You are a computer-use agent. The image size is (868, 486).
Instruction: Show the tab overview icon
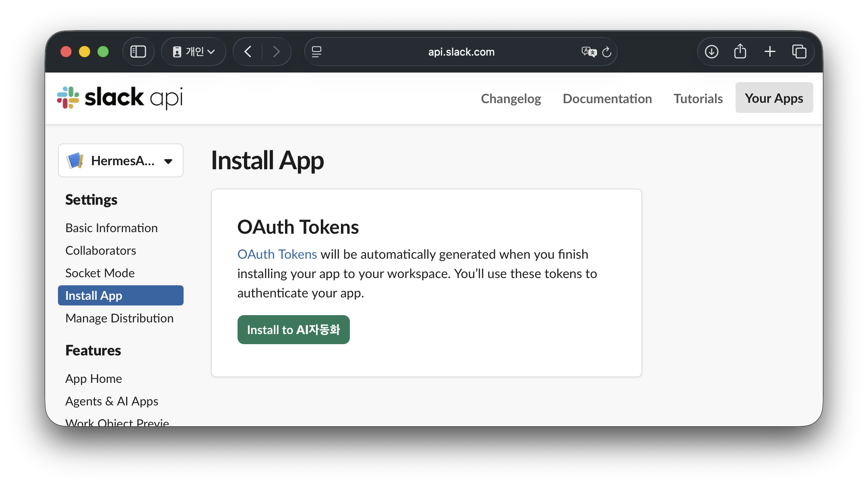tap(799, 52)
